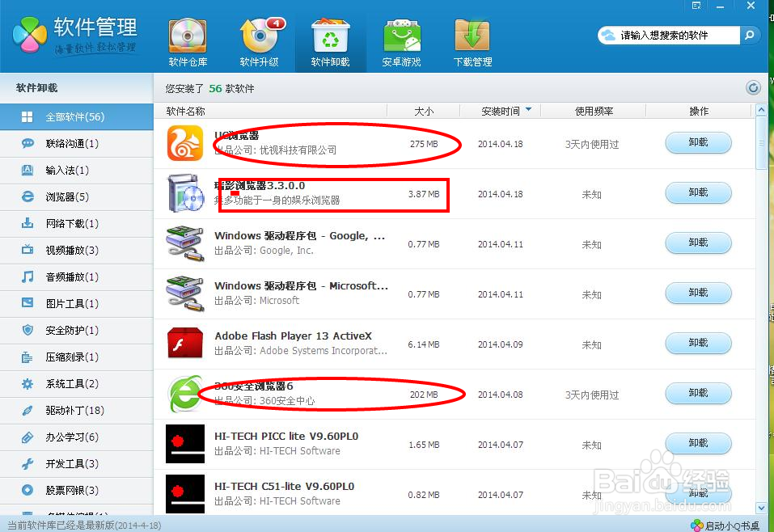Sort by the 使用频率 column header

click(594, 111)
